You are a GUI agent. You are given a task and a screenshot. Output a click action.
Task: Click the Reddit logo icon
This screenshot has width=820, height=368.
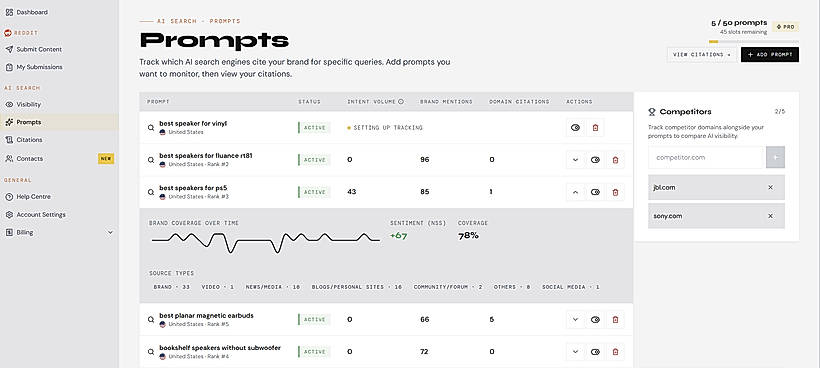[x=8, y=32]
